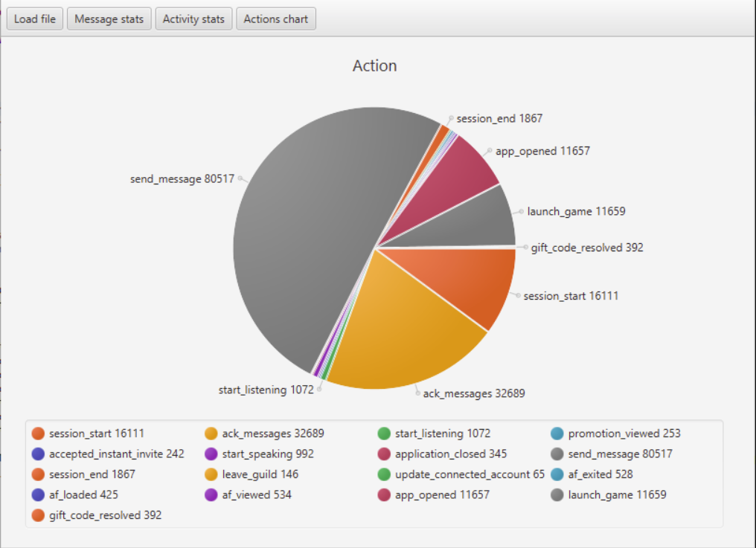The image size is (756, 548).
Task: Click the 'send_message 80517' chart label
Action: pos(182,178)
